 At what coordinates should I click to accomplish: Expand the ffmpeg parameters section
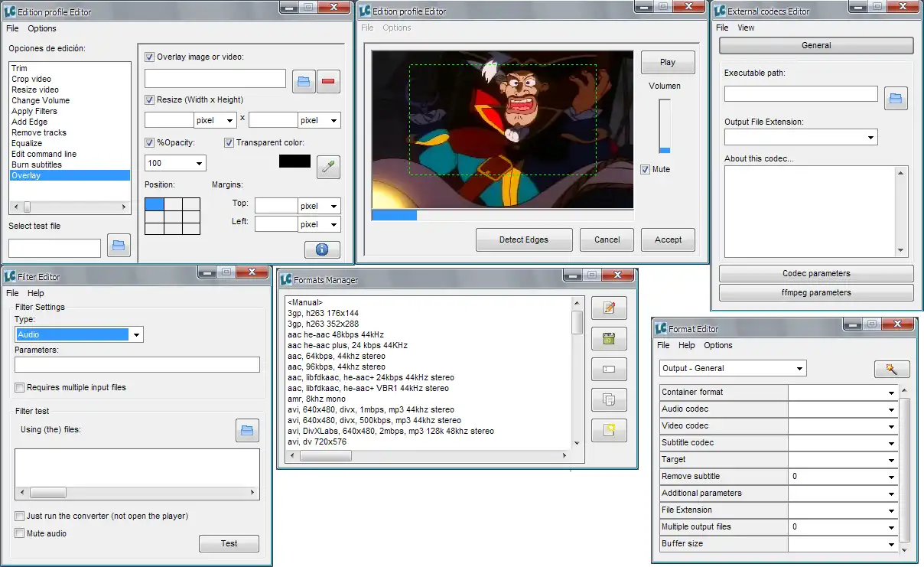tap(816, 292)
